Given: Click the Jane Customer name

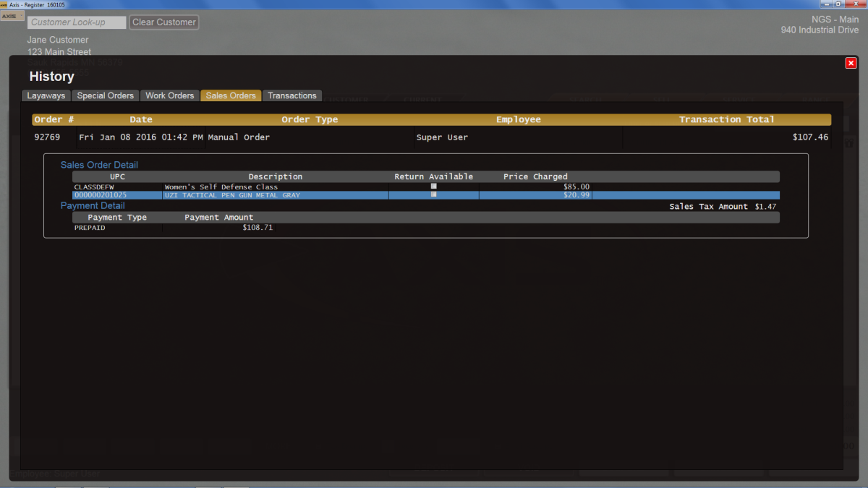Looking at the screenshot, I should pos(58,40).
